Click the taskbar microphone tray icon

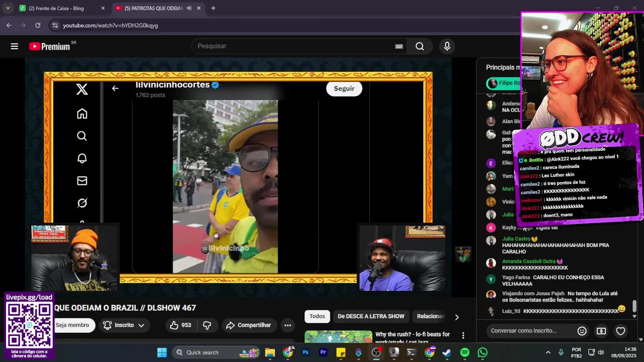561,352
